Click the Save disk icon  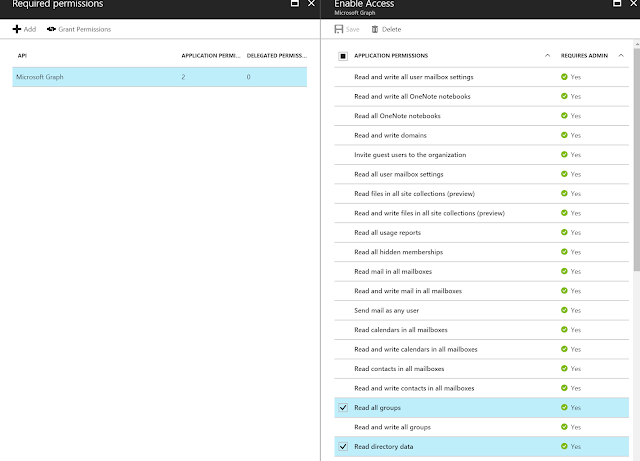(338, 29)
